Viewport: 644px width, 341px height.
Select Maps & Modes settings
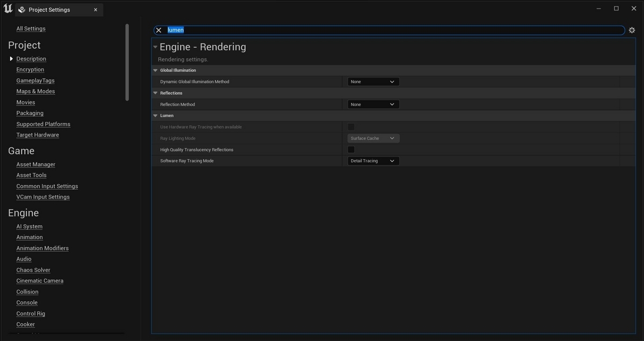click(35, 91)
